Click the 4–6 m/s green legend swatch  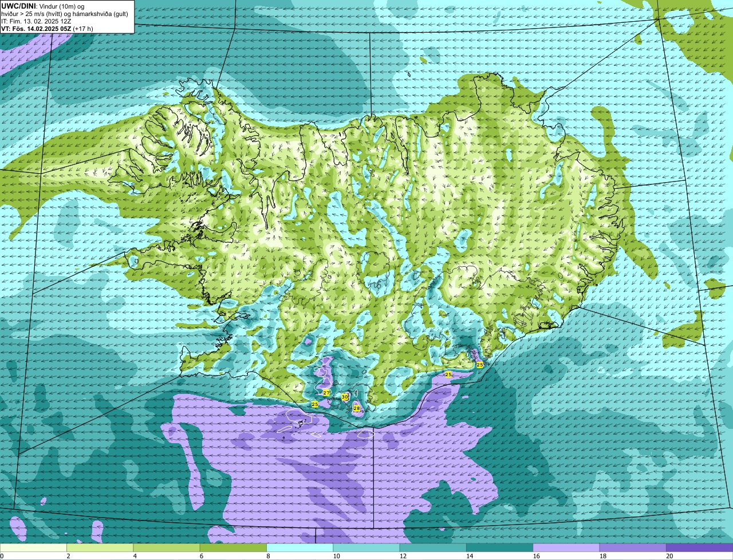click(167, 547)
